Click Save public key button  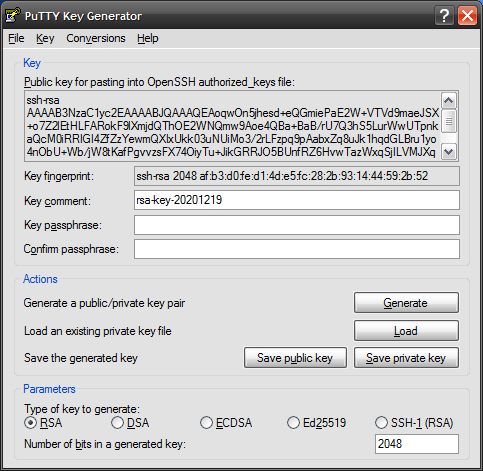click(295, 358)
